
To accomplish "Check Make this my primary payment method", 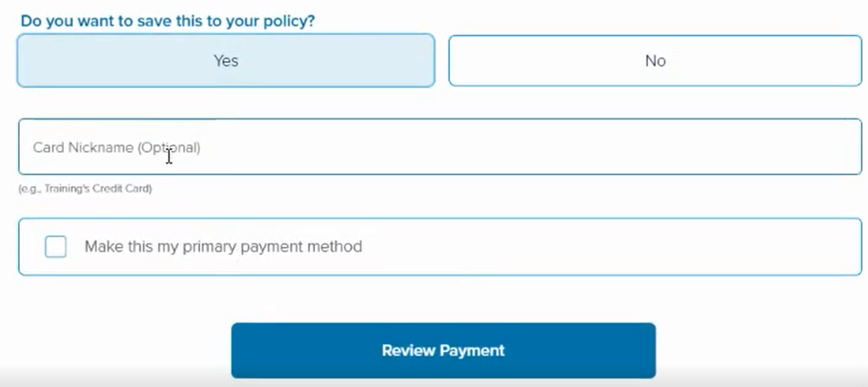I will pyautogui.click(x=56, y=246).
